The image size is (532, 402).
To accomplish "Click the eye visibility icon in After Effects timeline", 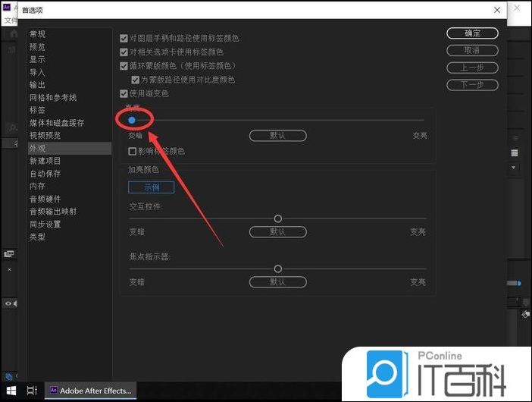I will click(8, 303).
